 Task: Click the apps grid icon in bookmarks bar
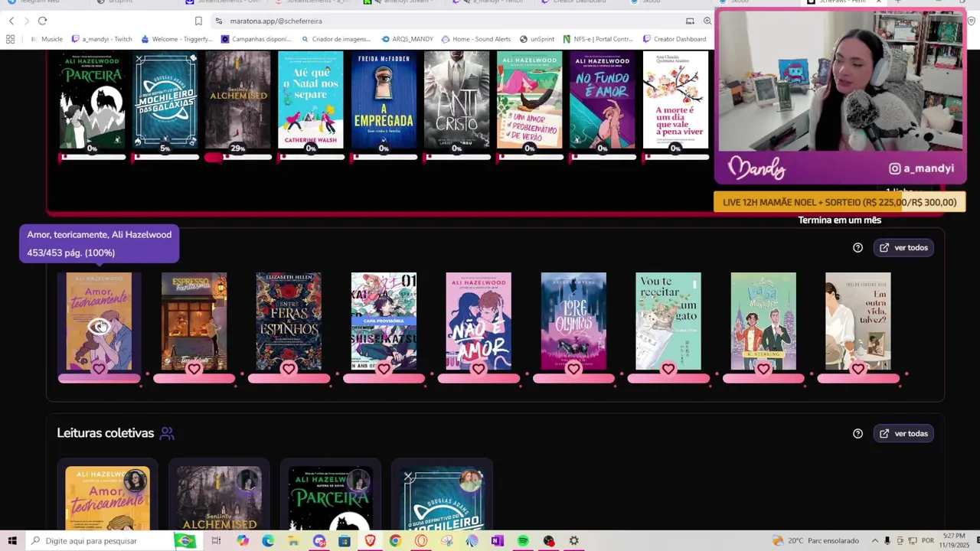(10, 39)
